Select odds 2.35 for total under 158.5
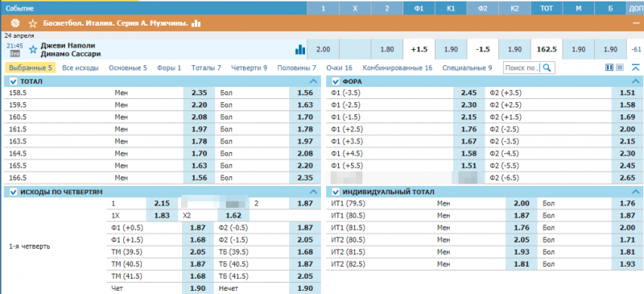Image resolution: width=644 pixels, height=294 pixels. [x=198, y=93]
